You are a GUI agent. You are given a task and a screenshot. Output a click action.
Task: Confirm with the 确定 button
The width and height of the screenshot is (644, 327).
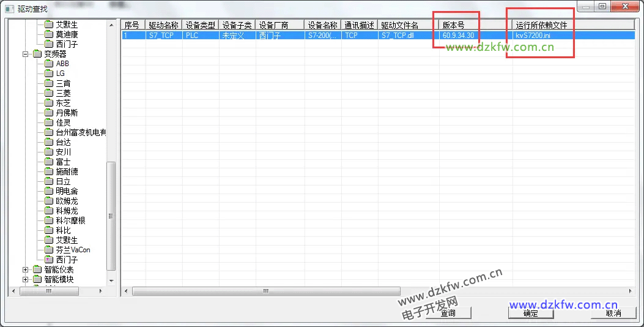(x=531, y=313)
